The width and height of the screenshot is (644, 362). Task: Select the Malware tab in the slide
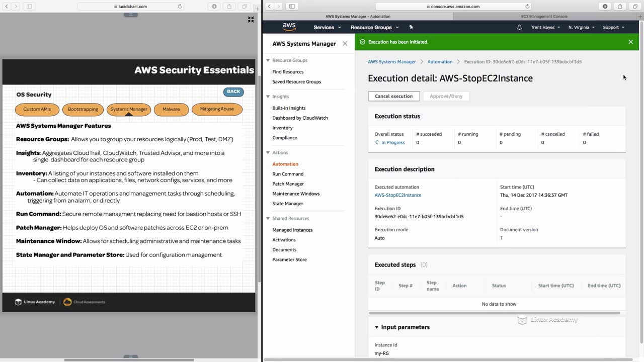pos(171,109)
